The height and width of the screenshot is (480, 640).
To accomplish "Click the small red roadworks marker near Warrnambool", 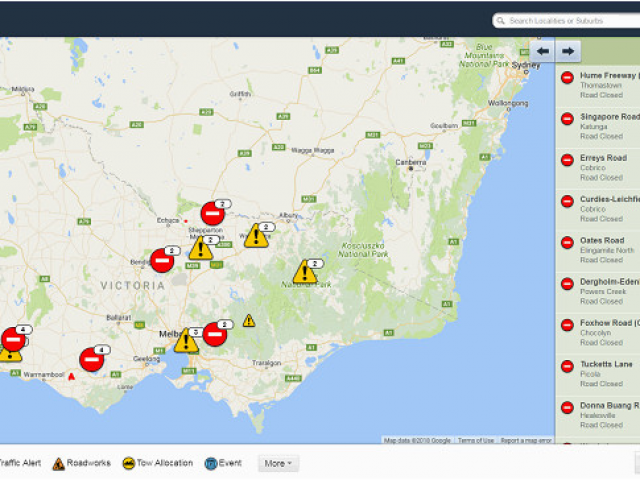I will (71, 377).
